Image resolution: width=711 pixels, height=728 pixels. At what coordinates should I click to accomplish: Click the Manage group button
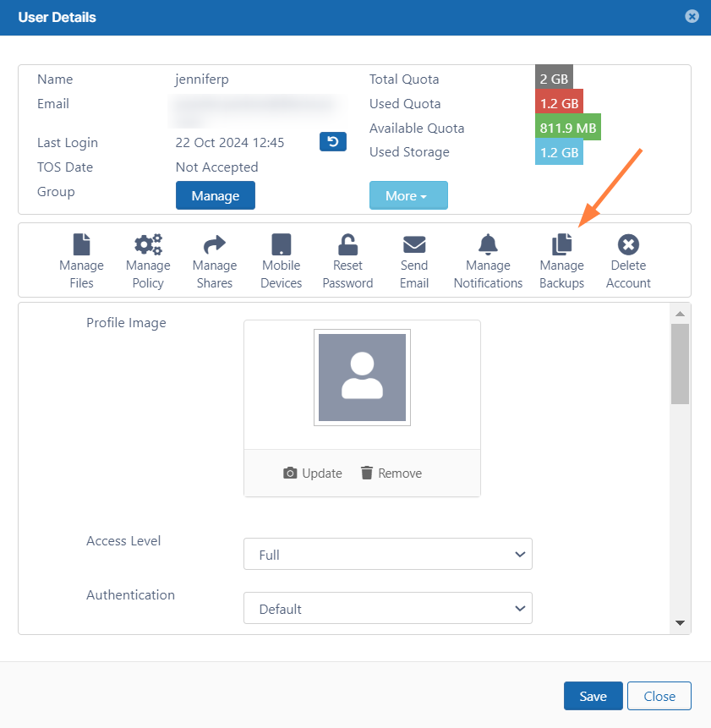tap(216, 195)
